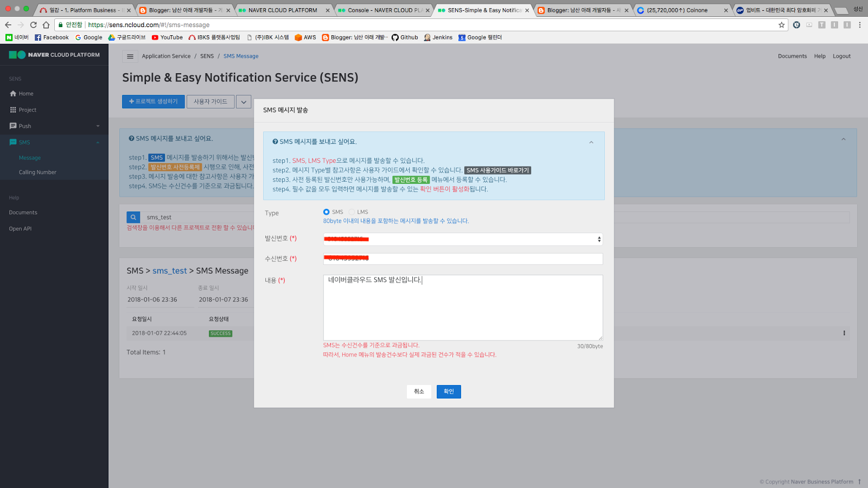Viewport: 868px width, 488px height.
Task: Select Message under SMS sidebar
Action: tap(30, 158)
